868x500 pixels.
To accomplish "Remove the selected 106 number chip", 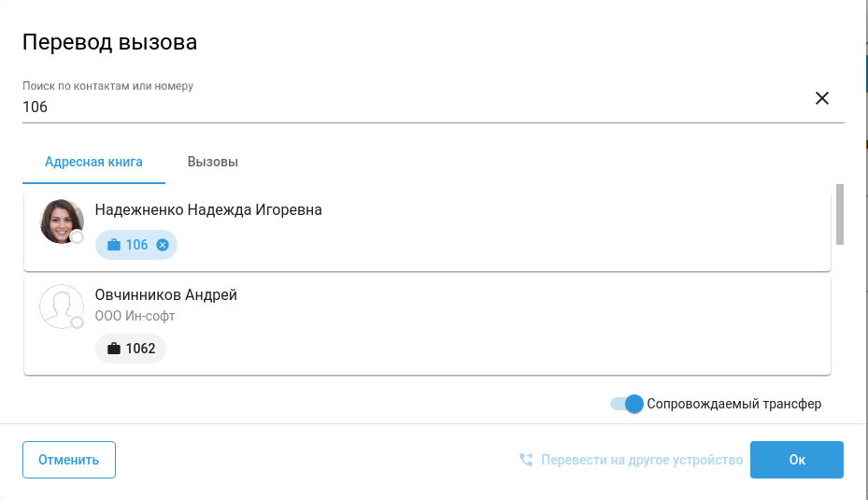I will pyautogui.click(x=163, y=245).
